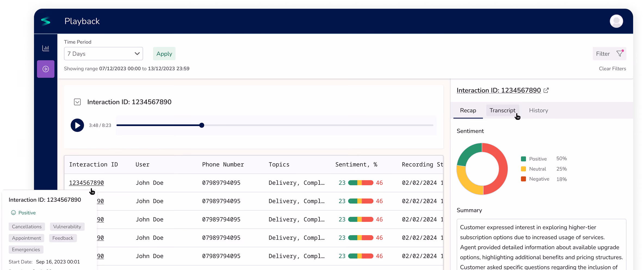Select the Emergencies tag in popup
The height and width of the screenshot is (270, 644).
pyautogui.click(x=26, y=250)
